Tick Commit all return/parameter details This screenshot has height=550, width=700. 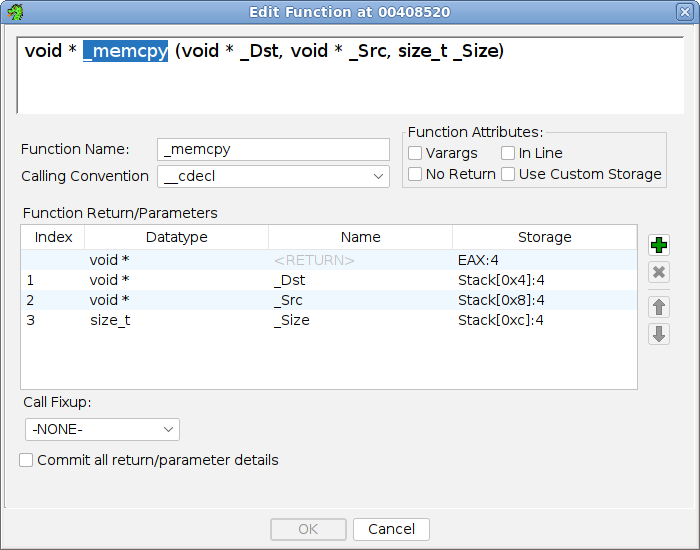point(26,460)
